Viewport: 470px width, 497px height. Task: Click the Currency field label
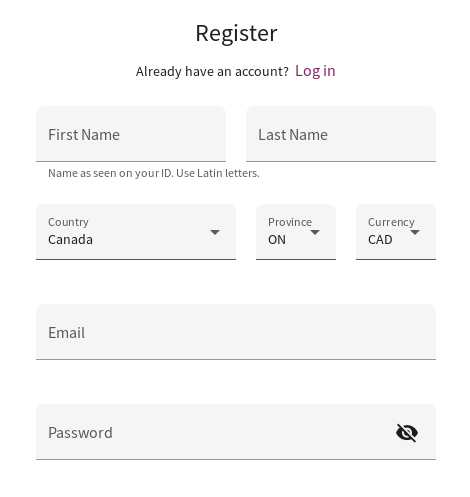tap(391, 222)
